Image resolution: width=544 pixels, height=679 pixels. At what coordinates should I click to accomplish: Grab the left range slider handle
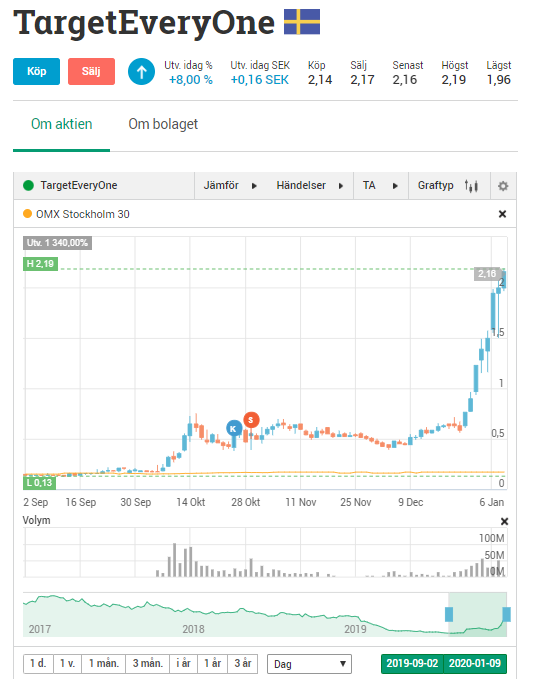tap(449, 614)
